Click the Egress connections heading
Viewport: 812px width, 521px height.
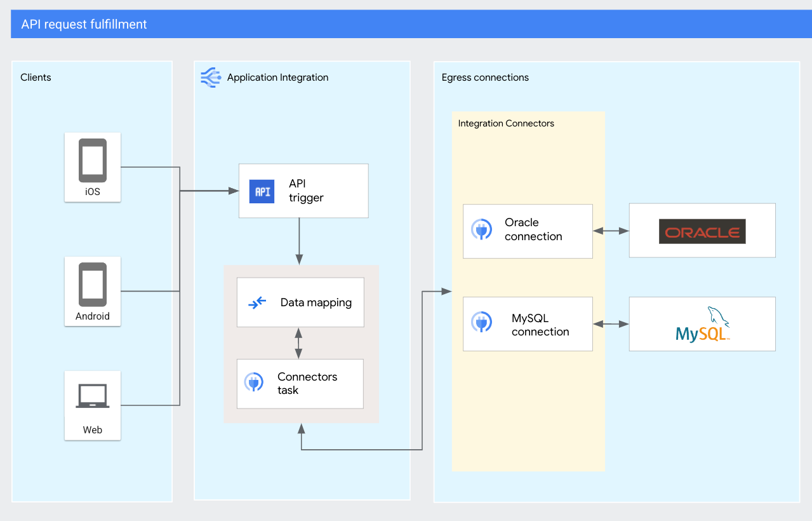(485, 77)
